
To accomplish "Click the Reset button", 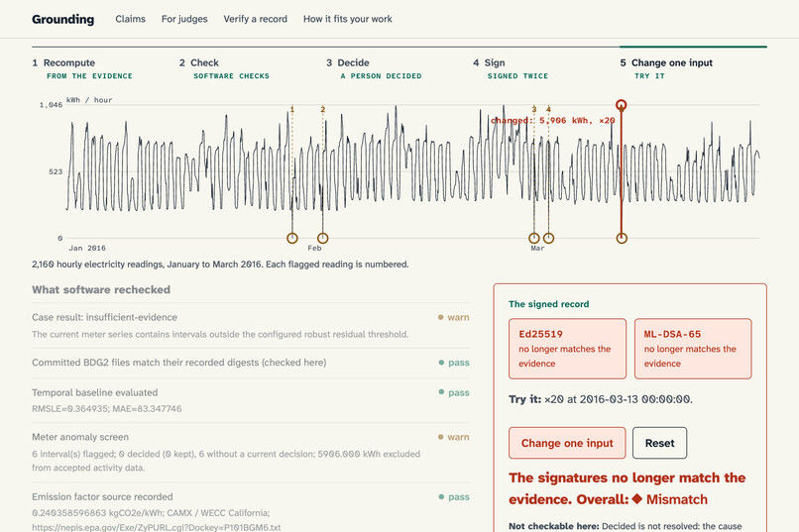I will pos(660,443).
